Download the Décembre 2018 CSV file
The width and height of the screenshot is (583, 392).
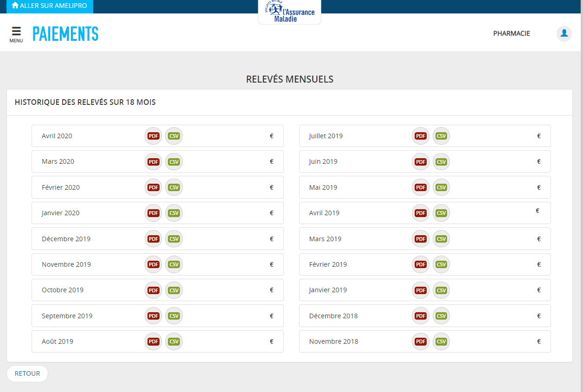coord(441,316)
